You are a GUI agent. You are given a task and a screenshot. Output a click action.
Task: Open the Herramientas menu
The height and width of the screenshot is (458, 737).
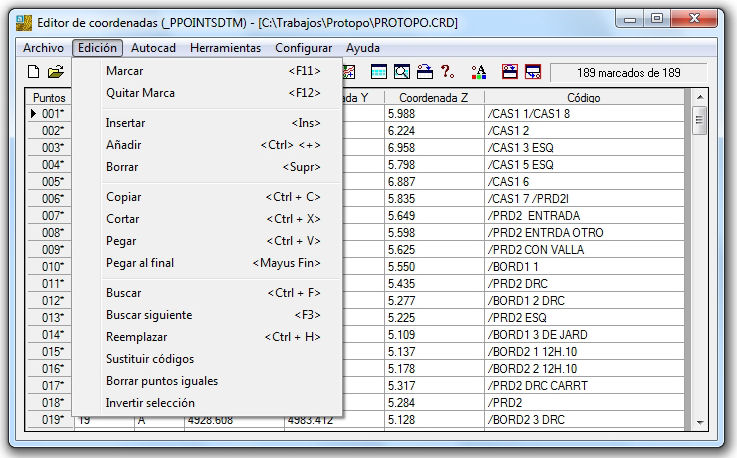[x=225, y=48]
